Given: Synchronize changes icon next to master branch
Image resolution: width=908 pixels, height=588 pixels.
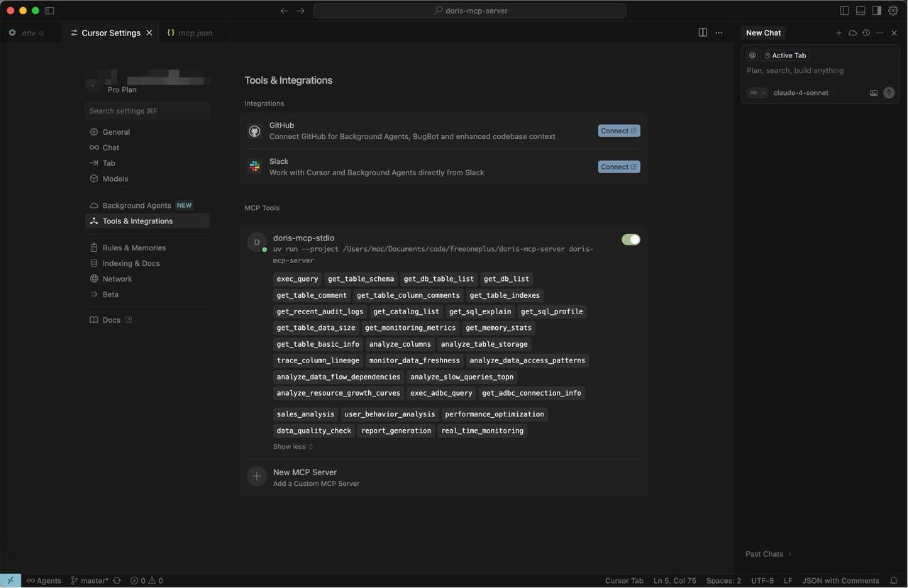Looking at the screenshot, I should click(x=117, y=580).
